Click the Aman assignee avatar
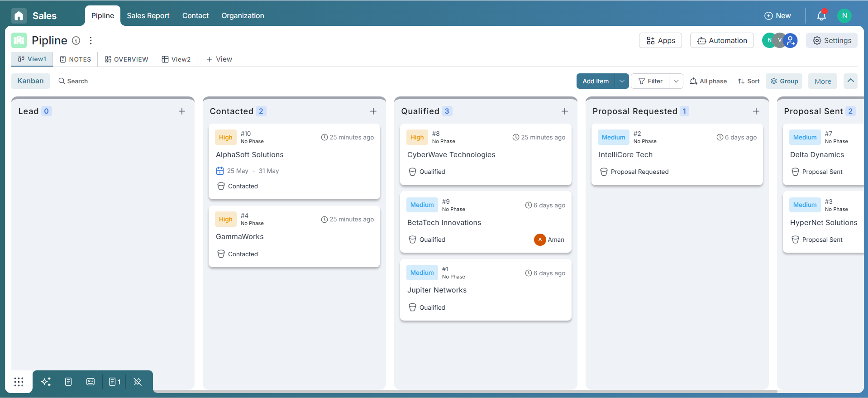The image size is (868, 398). pos(540,240)
